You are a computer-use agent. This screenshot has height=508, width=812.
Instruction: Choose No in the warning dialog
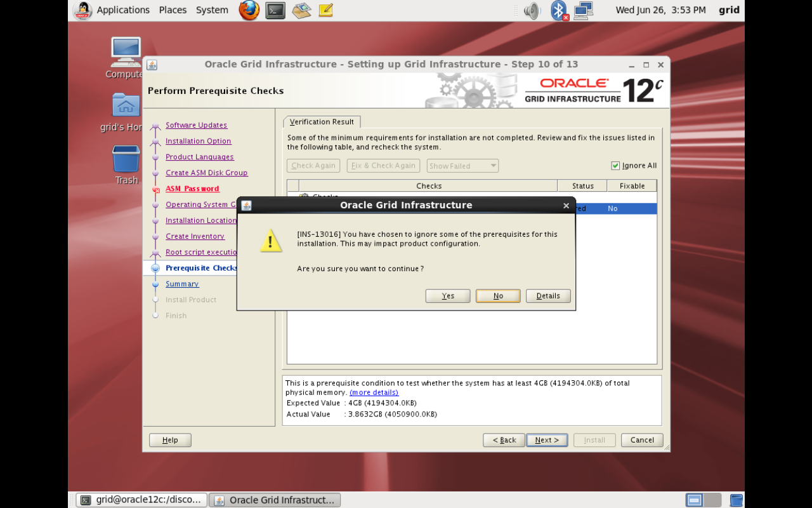[x=498, y=296]
